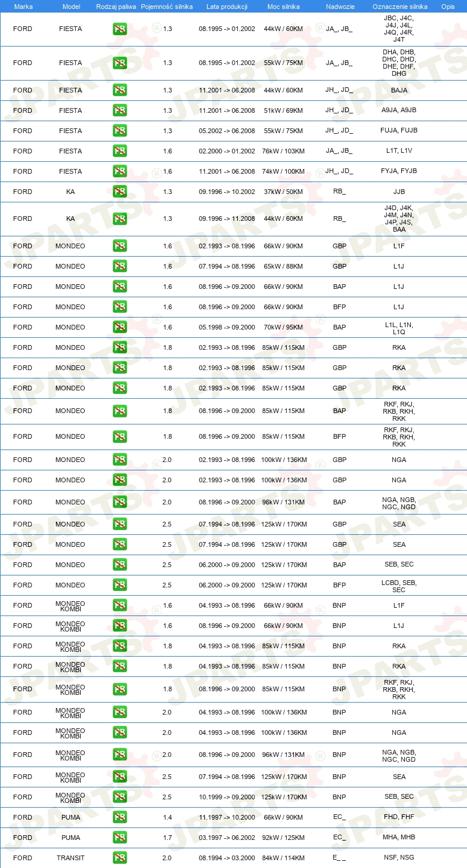Click petrol fuel icon in Mondeo LCBD row
This screenshot has height=868, width=467.
click(x=119, y=585)
